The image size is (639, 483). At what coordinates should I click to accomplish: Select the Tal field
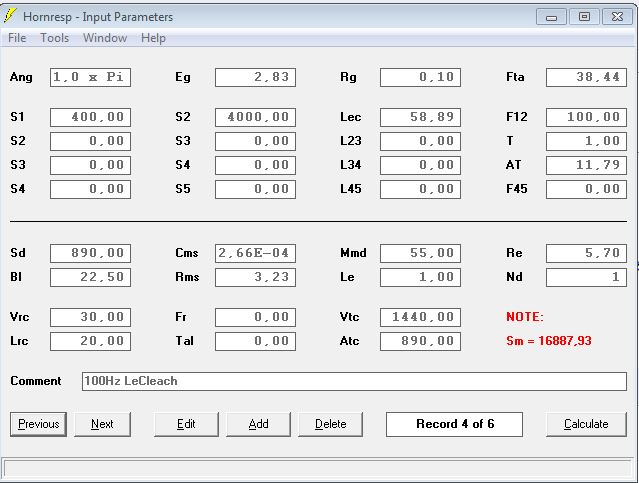(256, 342)
